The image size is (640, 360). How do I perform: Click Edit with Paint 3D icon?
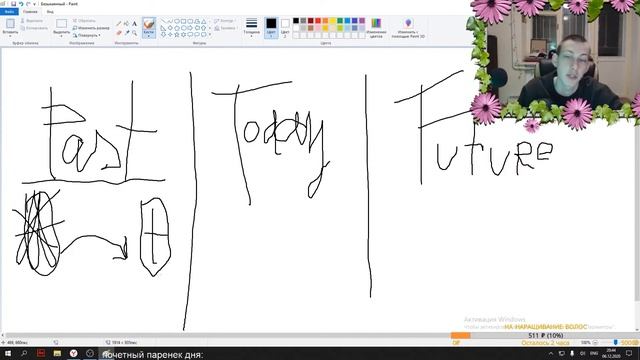coord(408,23)
